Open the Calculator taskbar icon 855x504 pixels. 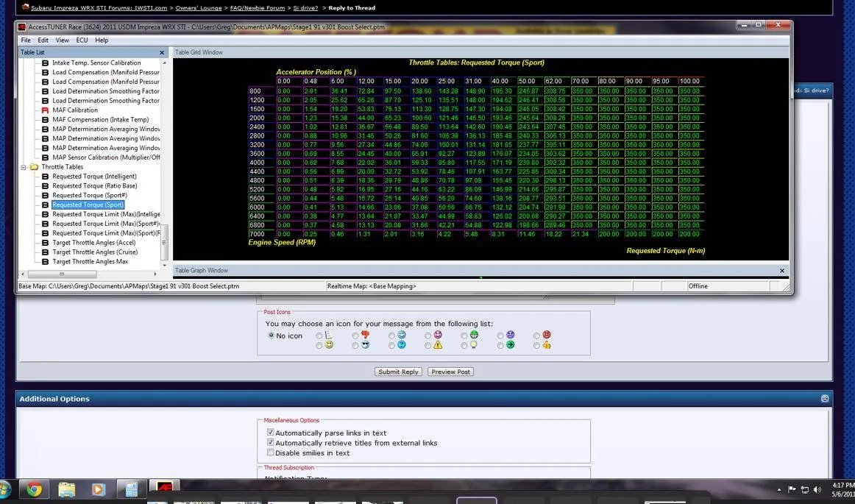[x=132, y=489]
